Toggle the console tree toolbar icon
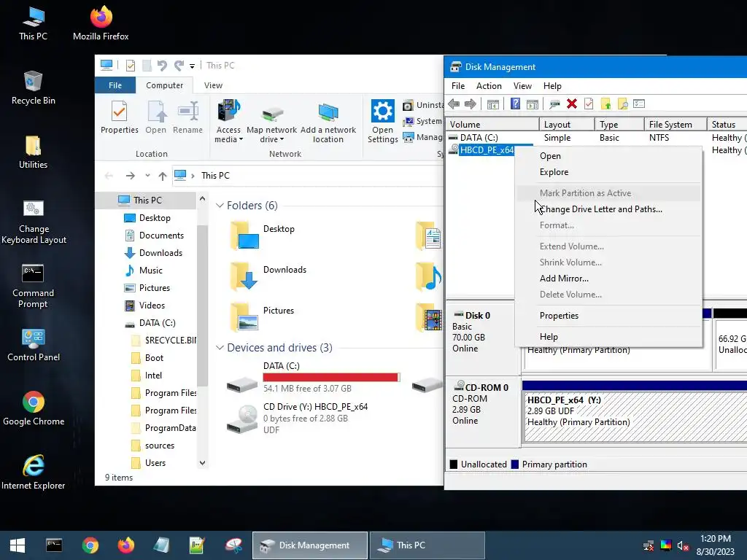747x560 pixels. 493,104
